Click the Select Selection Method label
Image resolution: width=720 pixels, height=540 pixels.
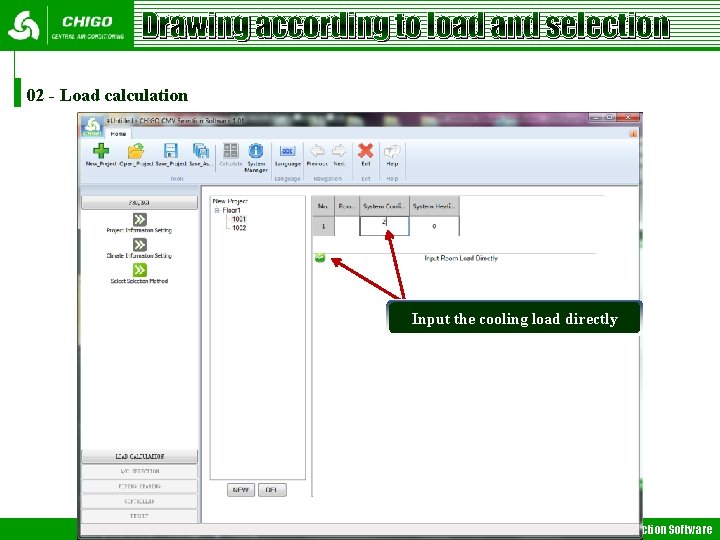point(139,281)
